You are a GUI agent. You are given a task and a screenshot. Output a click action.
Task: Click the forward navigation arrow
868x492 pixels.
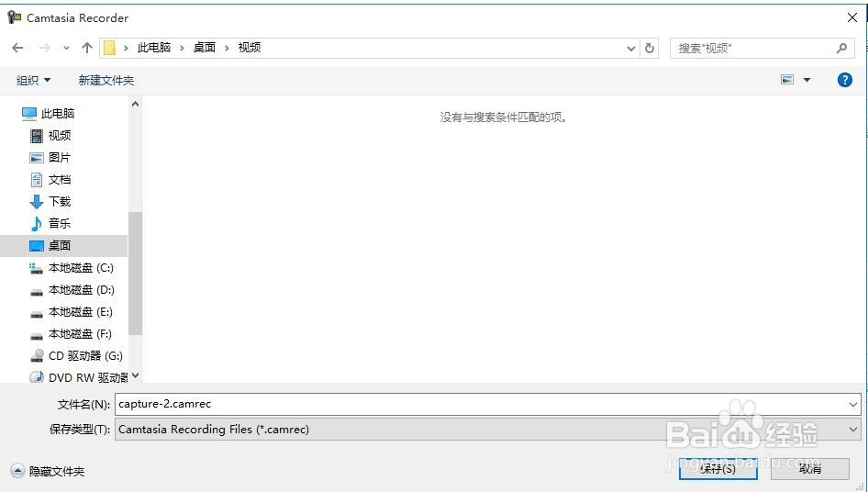point(44,49)
